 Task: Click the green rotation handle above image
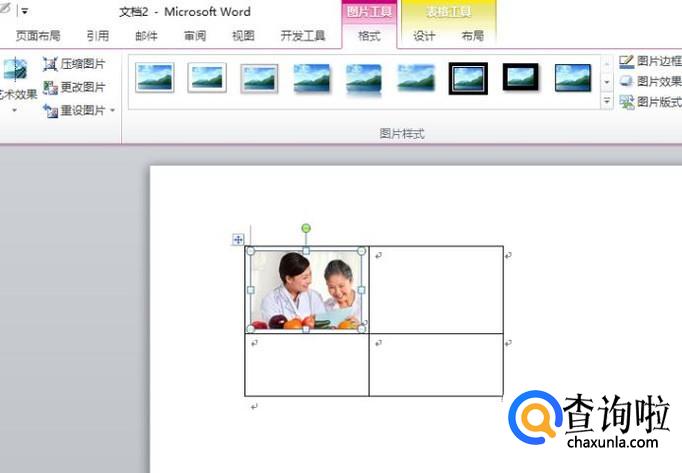(306, 229)
